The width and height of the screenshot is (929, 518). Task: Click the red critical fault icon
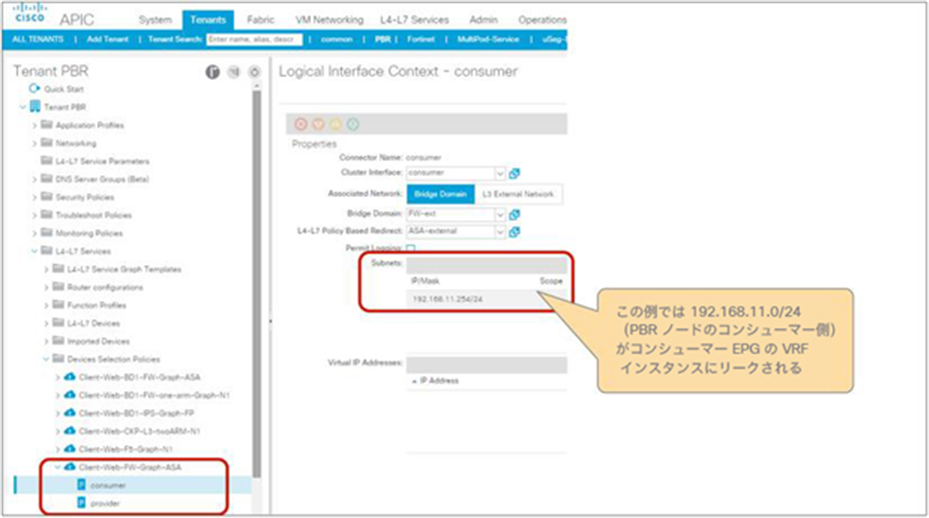pyautogui.click(x=301, y=124)
